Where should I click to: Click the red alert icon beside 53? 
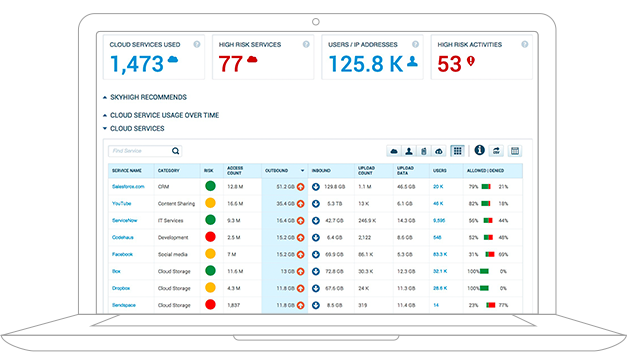[471, 61]
